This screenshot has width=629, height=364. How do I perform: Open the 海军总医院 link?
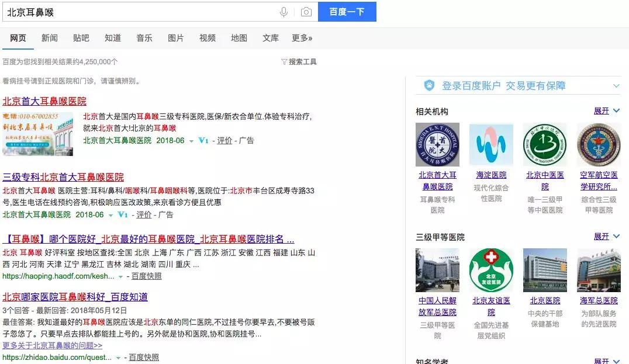click(599, 301)
